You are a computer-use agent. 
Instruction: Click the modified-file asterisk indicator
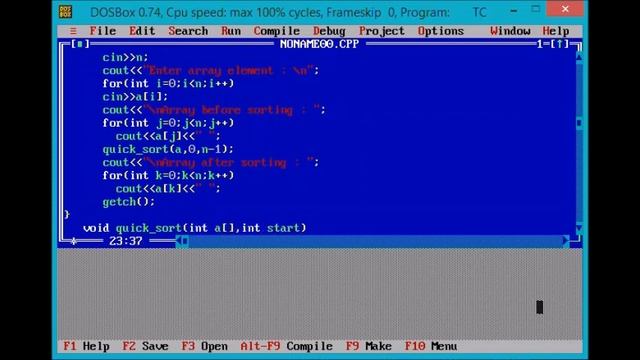[x=73, y=241]
